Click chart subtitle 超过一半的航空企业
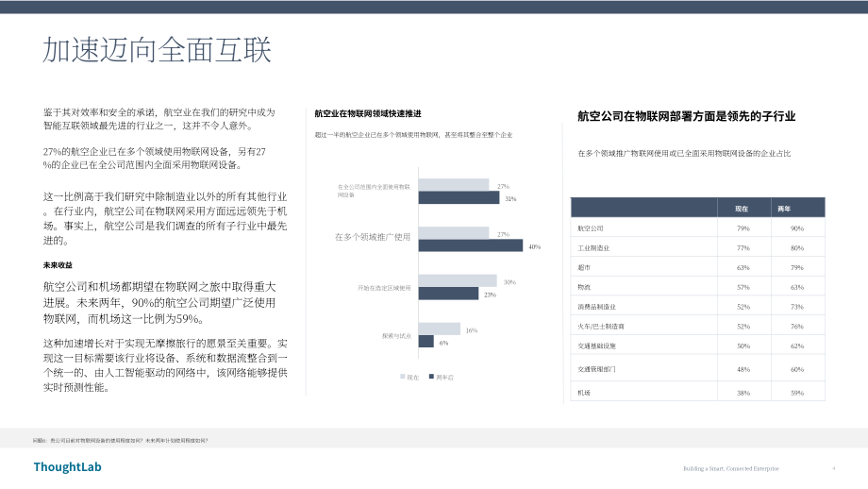The height and width of the screenshot is (489, 868). 413,135
